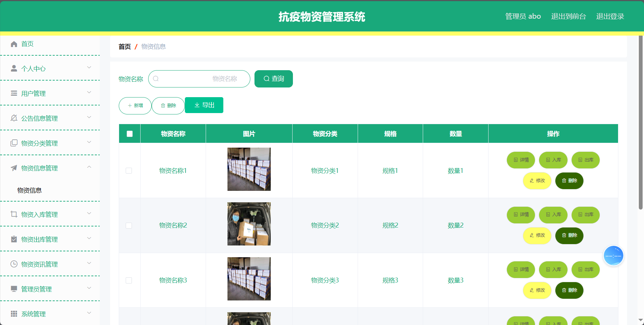Image resolution: width=644 pixels, height=325 pixels.
Task: Click the 查询 search button
Action: [x=274, y=79]
